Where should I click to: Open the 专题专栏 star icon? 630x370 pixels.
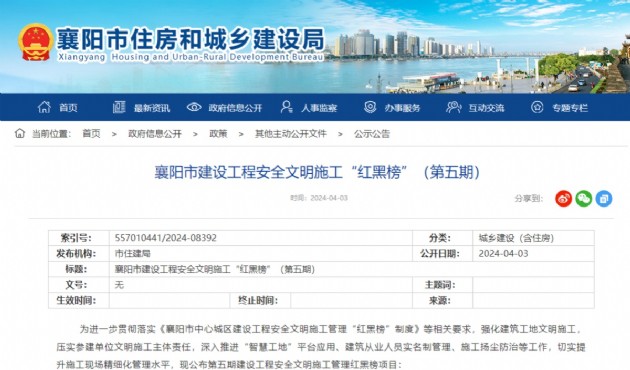[x=537, y=107]
